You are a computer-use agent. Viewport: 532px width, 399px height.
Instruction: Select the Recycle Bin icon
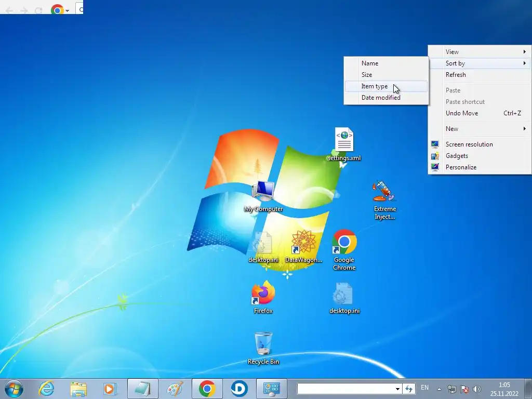pyautogui.click(x=263, y=348)
